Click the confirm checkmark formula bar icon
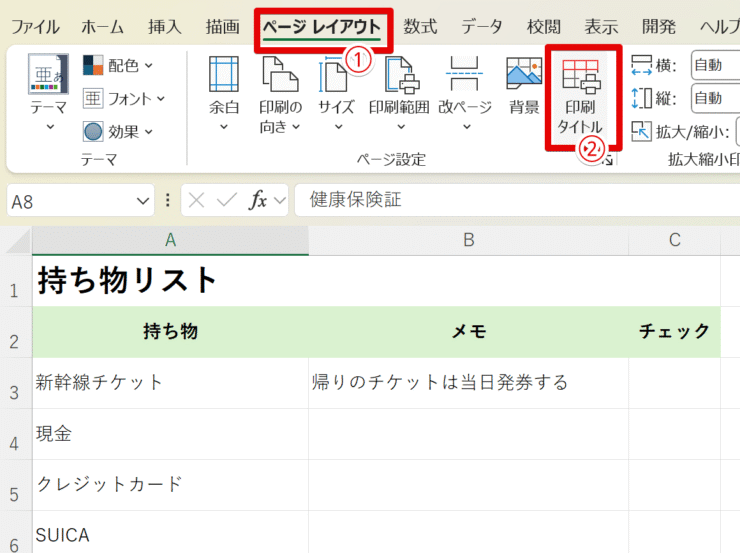Viewport: 740px width, 553px height. coord(227,201)
